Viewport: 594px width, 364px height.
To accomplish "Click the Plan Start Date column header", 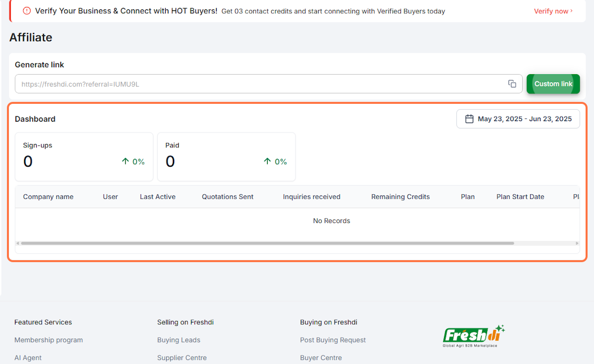I will coord(520,197).
